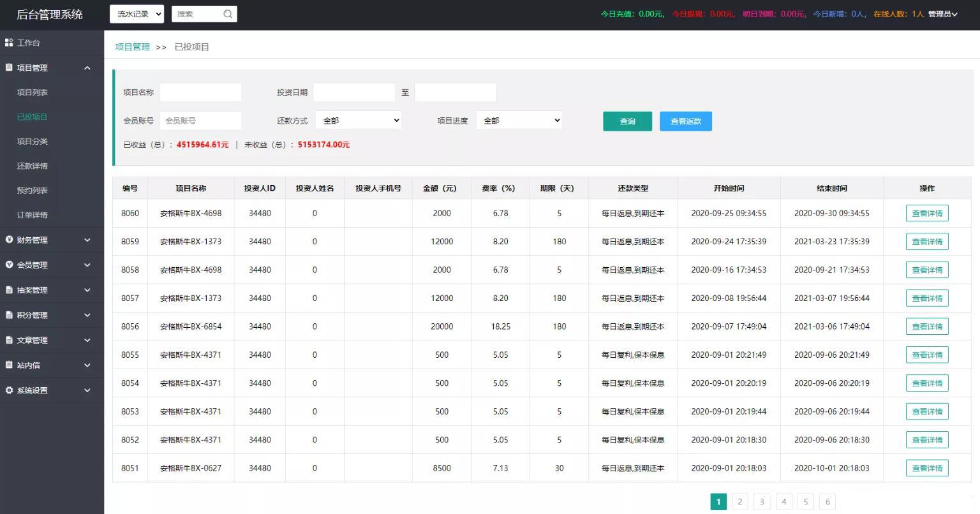The height and width of the screenshot is (514, 980).
Task: Go to page 4
Action: [x=784, y=502]
